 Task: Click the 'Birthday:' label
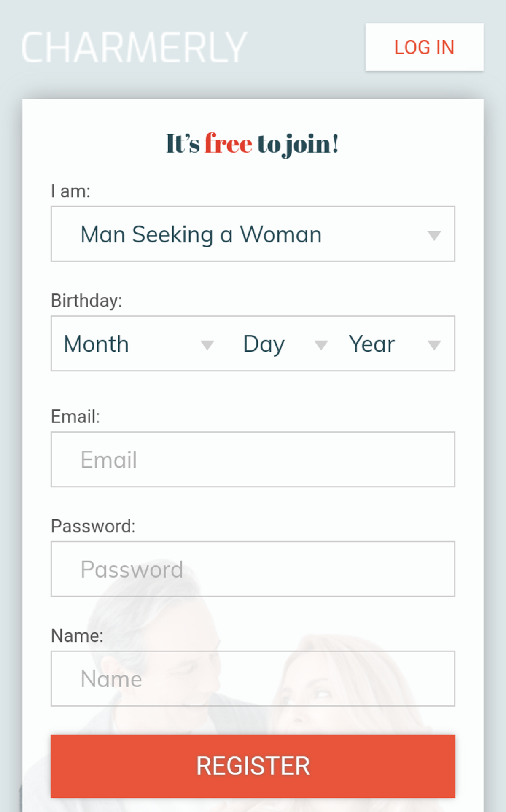click(86, 300)
